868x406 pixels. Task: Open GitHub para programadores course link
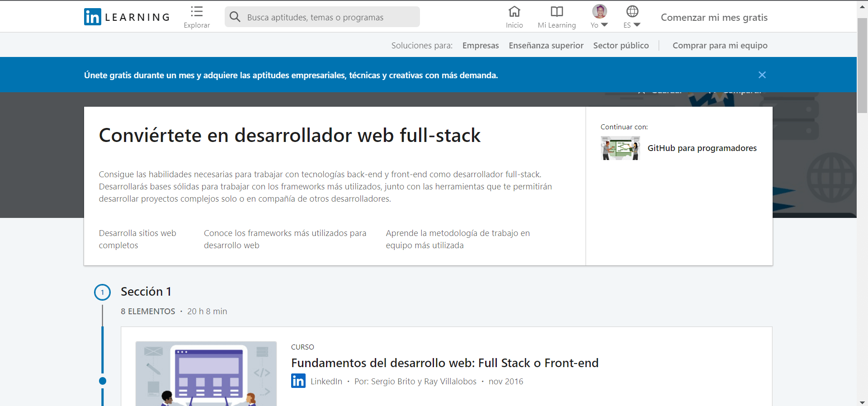pyautogui.click(x=702, y=148)
